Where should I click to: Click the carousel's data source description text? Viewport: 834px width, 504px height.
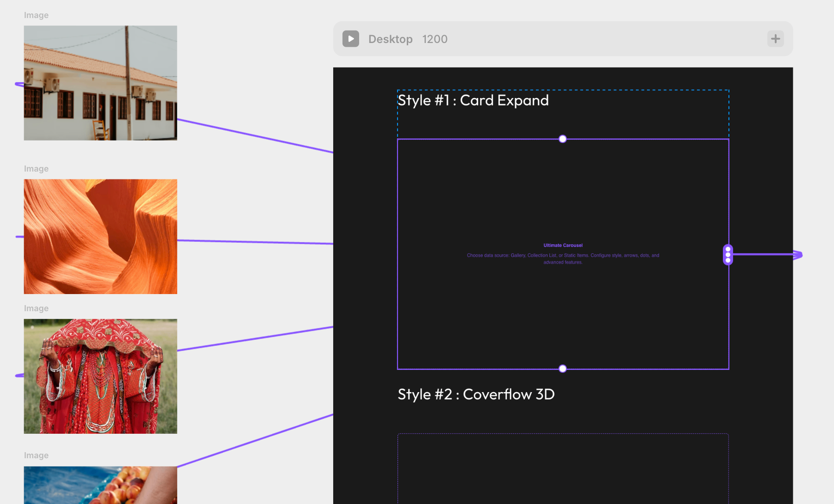coord(563,258)
